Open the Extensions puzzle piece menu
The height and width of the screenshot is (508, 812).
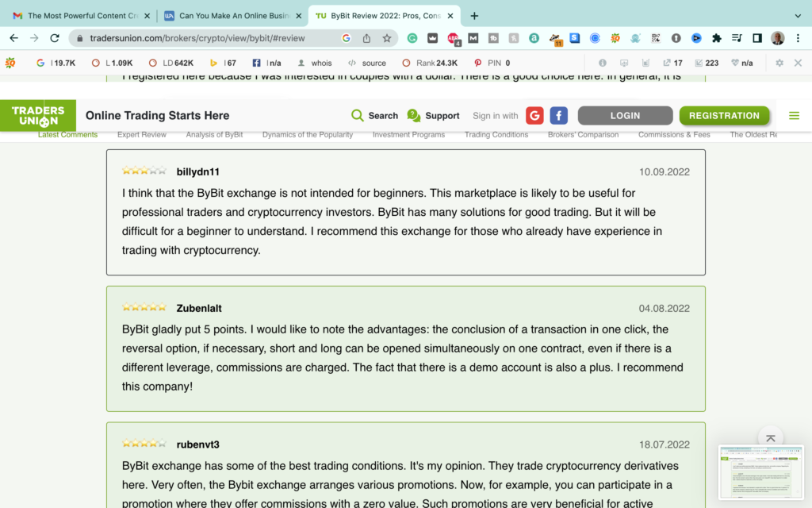[717, 38]
